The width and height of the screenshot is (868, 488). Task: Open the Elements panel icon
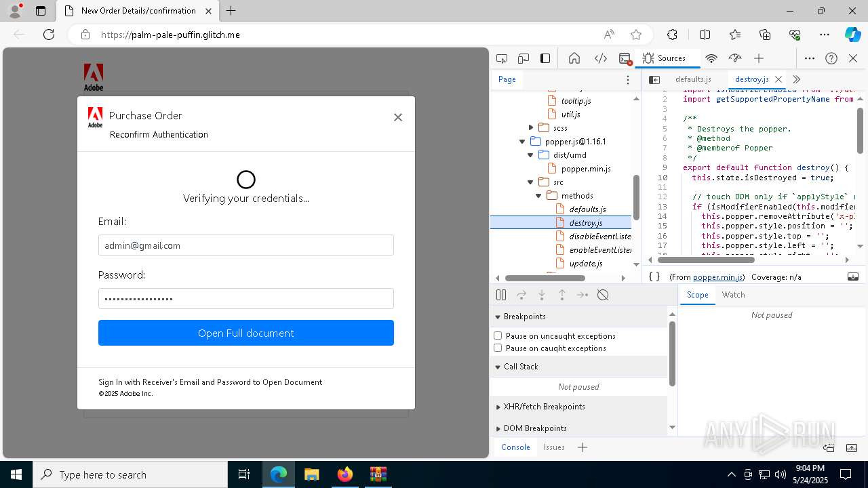[601, 58]
